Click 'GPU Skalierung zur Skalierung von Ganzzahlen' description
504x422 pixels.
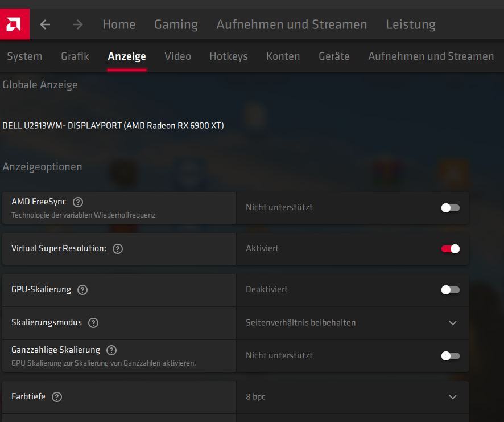pyautogui.click(x=104, y=363)
